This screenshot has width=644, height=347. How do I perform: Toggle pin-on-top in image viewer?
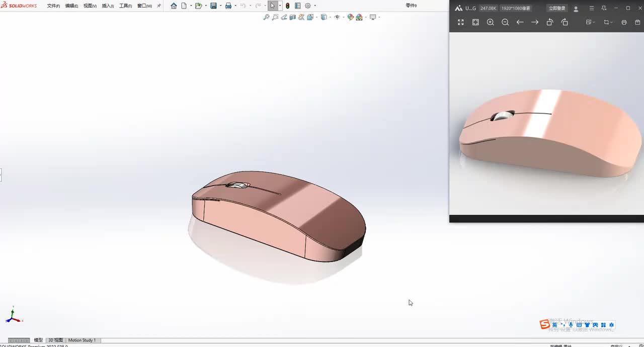point(604,8)
